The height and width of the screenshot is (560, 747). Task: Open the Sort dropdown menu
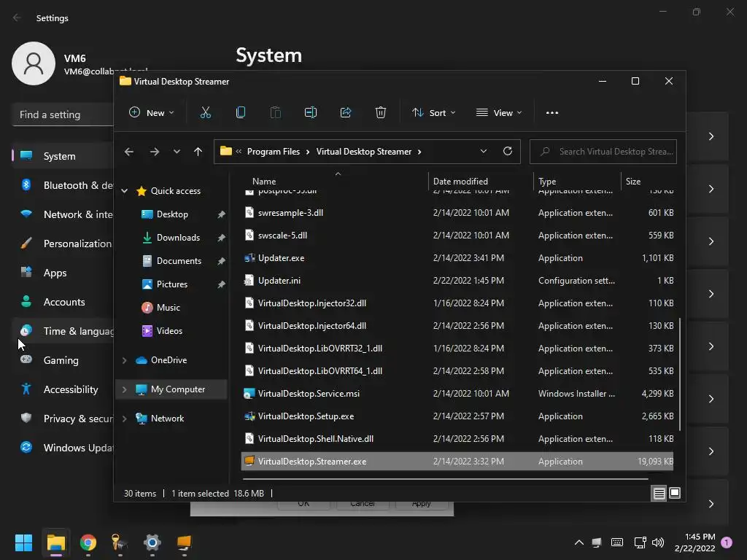[433, 113]
